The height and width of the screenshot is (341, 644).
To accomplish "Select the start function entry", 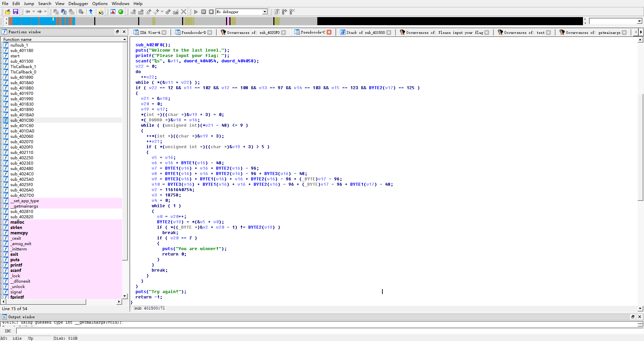I will [x=15, y=56].
